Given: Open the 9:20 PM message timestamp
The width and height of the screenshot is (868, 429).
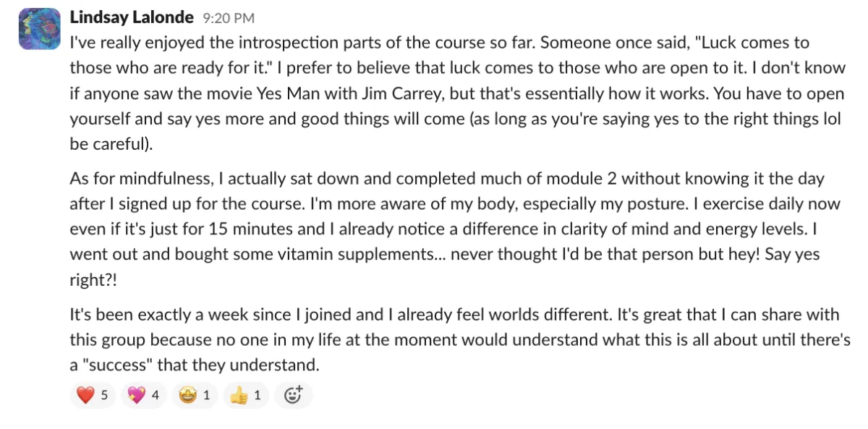Looking at the screenshot, I should pyautogui.click(x=229, y=17).
